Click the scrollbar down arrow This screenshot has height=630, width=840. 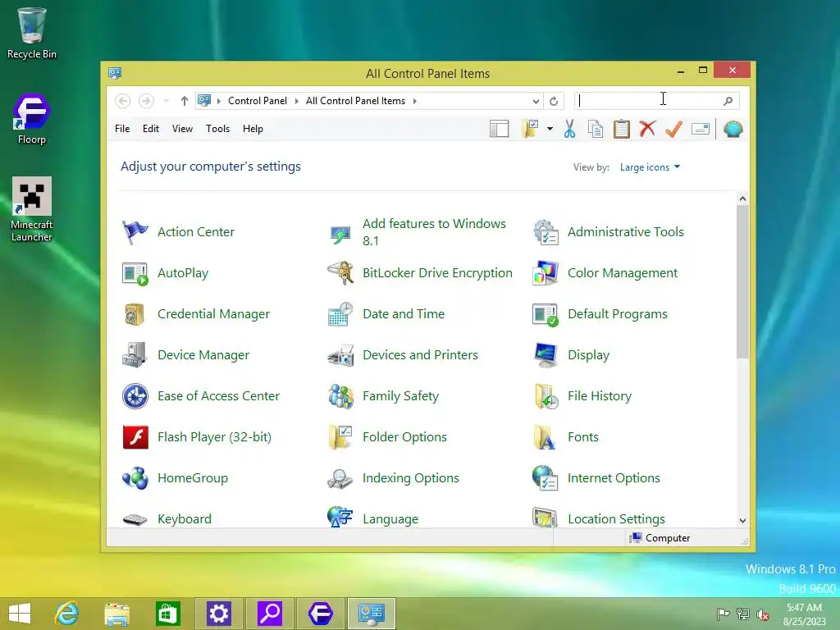click(x=742, y=521)
